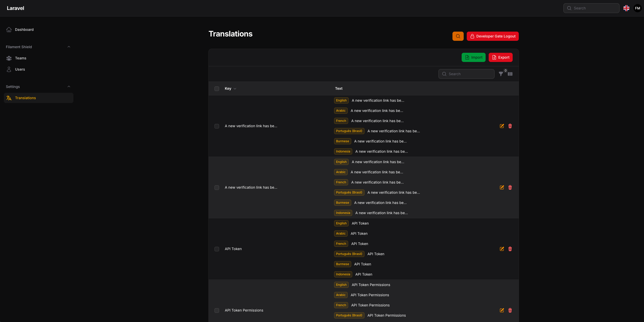This screenshot has width=644, height=322.
Task: Collapse the Settings sidebar group
Action: click(69, 87)
